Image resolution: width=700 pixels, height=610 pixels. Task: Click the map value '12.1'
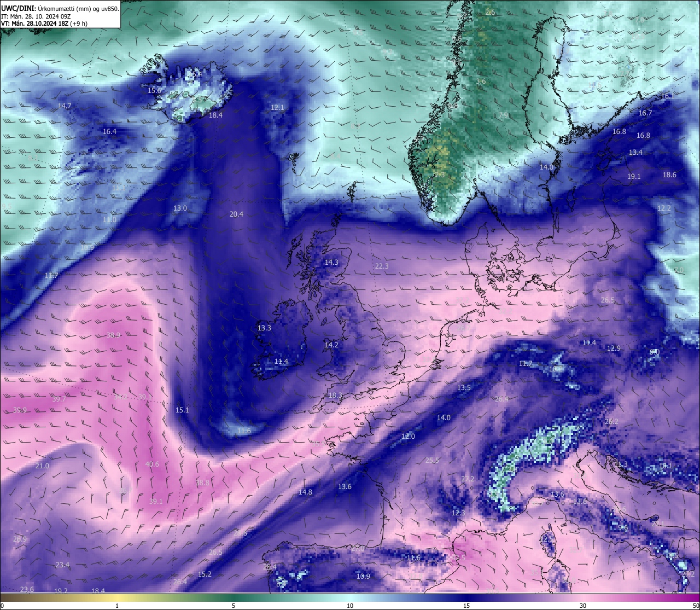click(277, 108)
